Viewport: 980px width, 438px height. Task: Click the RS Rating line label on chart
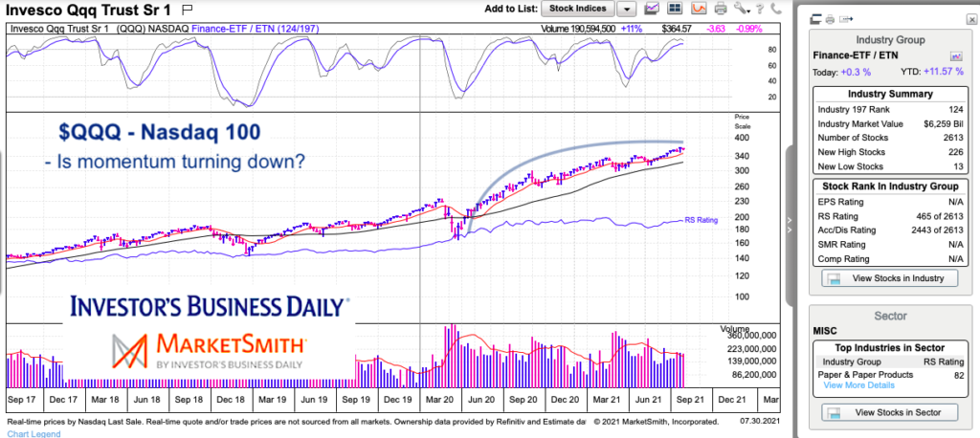click(702, 220)
